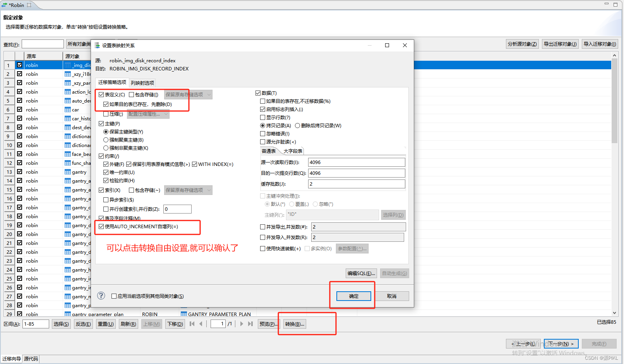Maximize the editor view via top-right icon
Image resolution: width=624 pixels, height=364 pixels.
point(615,4)
